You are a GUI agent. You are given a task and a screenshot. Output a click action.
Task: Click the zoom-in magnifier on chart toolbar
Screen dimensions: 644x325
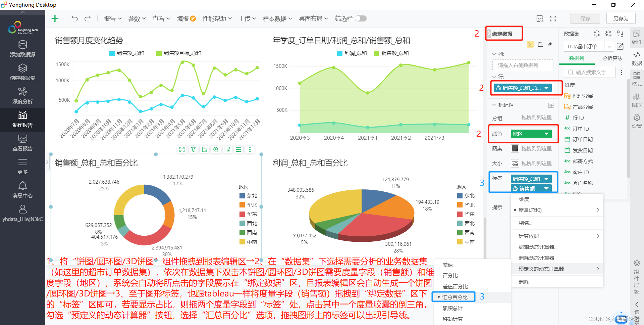click(216, 149)
